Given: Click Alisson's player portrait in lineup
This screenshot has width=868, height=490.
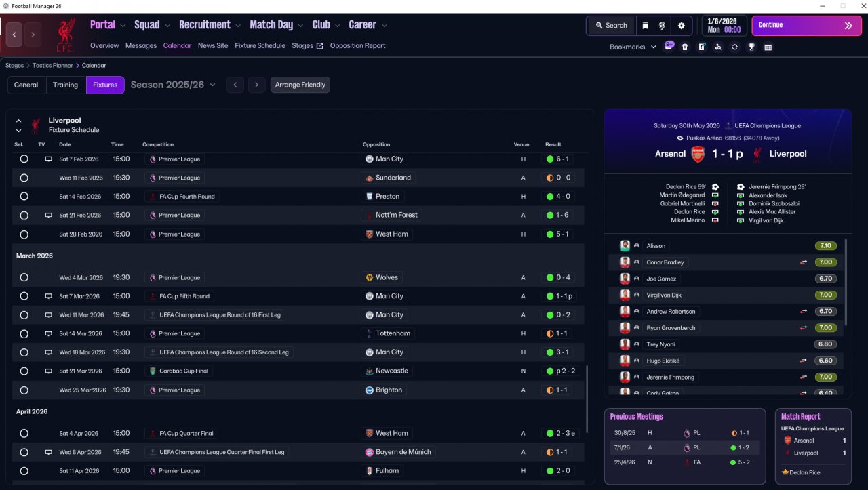Looking at the screenshot, I should click(x=625, y=246).
